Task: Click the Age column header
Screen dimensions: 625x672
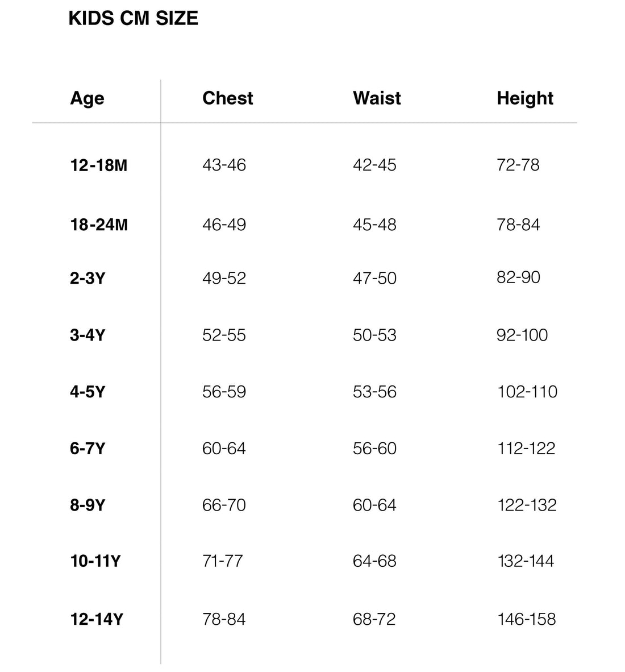Action: pos(87,98)
